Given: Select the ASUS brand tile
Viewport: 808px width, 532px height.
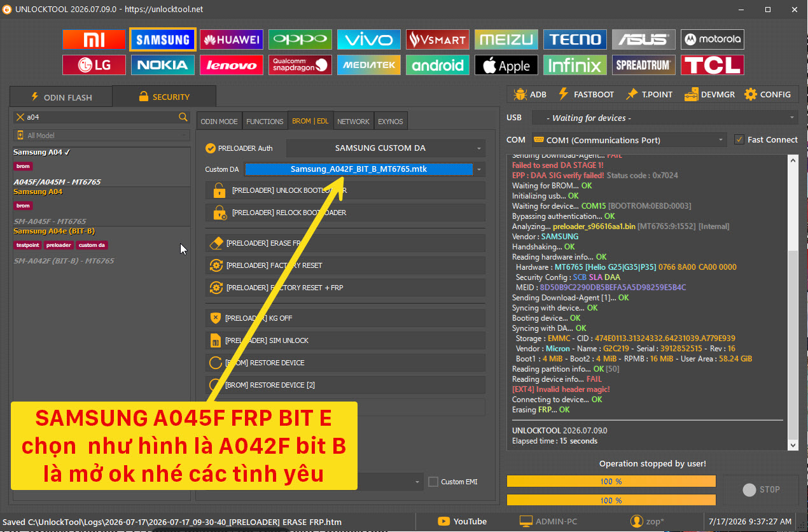Looking at the screenshot, I should pyautogui.click(x=644, y=39).
